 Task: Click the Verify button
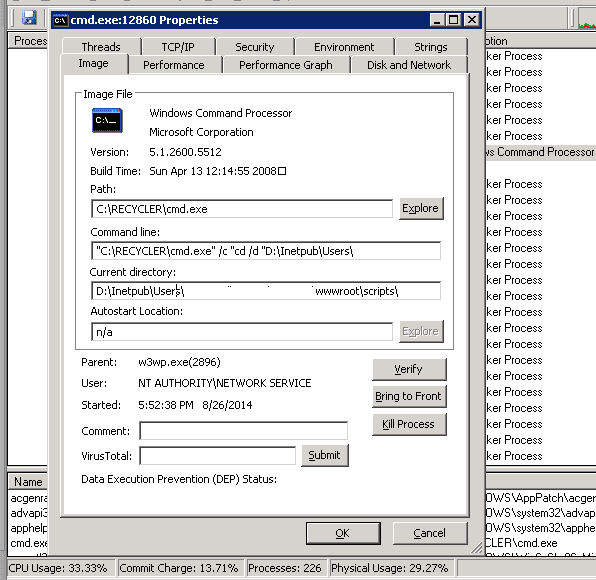pos(409,369)
